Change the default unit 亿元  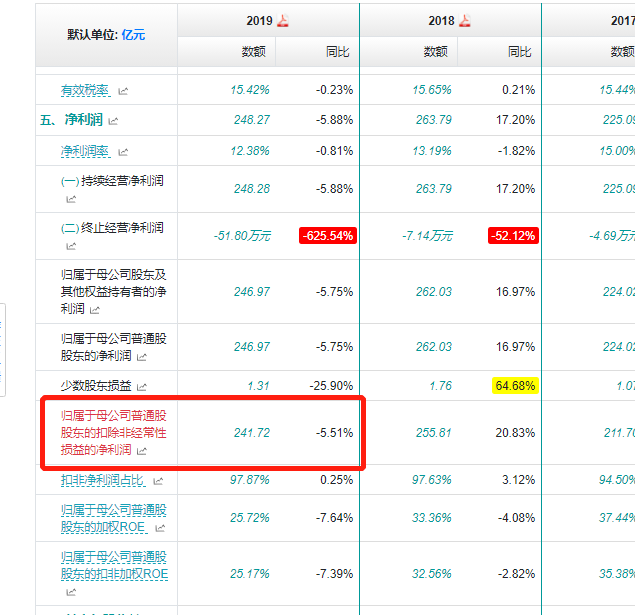pos(133,34)
